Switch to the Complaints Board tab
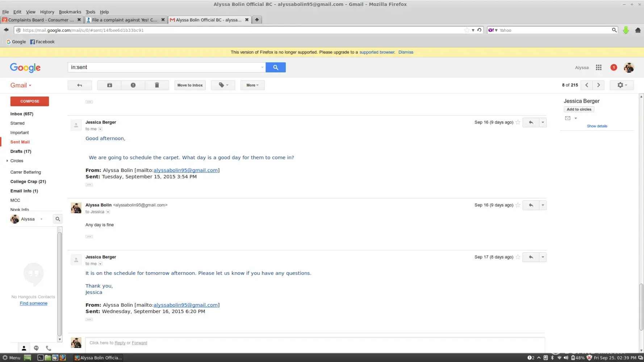The image size is (644, 362). click(x=42, y=20)
